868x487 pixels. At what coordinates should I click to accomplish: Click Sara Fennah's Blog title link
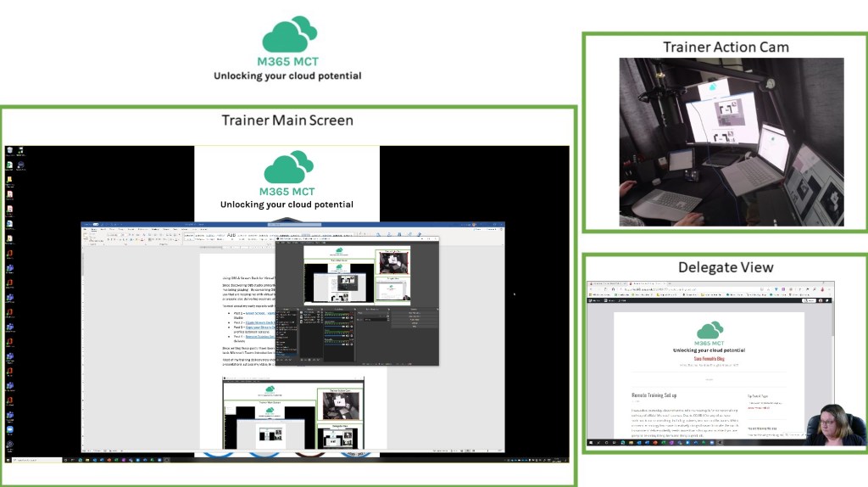709,359
